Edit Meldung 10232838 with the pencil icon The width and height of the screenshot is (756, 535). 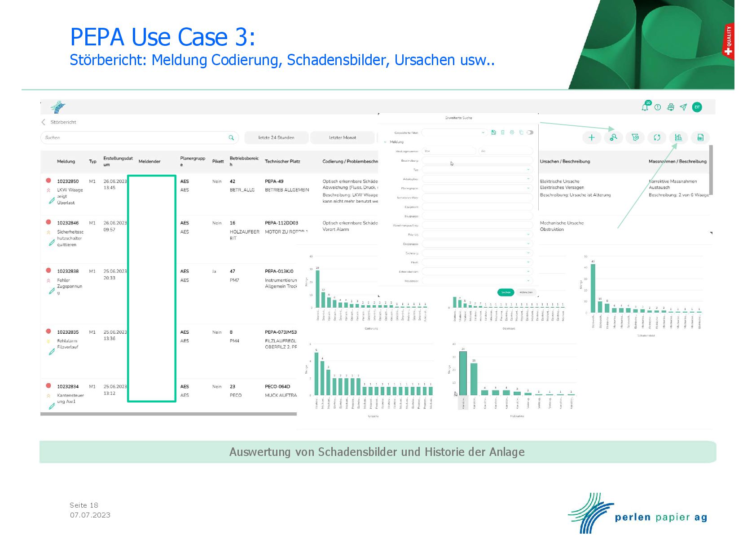[x=51, y=291]
